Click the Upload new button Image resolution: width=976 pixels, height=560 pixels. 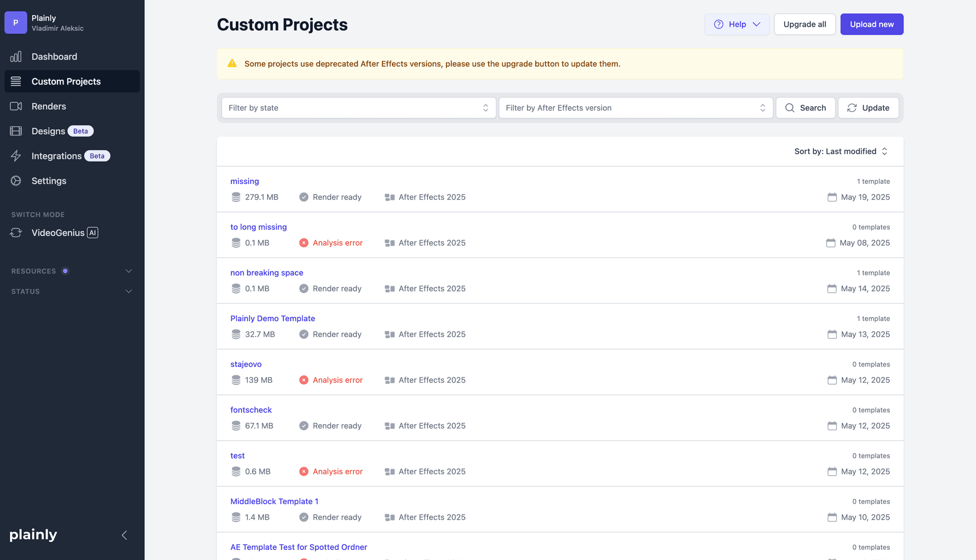872,24
